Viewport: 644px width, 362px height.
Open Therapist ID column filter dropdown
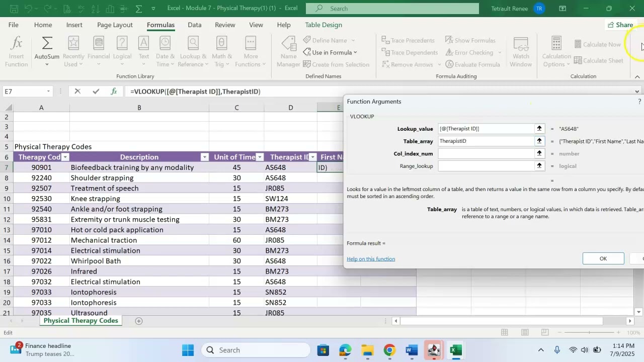[312, 157]
